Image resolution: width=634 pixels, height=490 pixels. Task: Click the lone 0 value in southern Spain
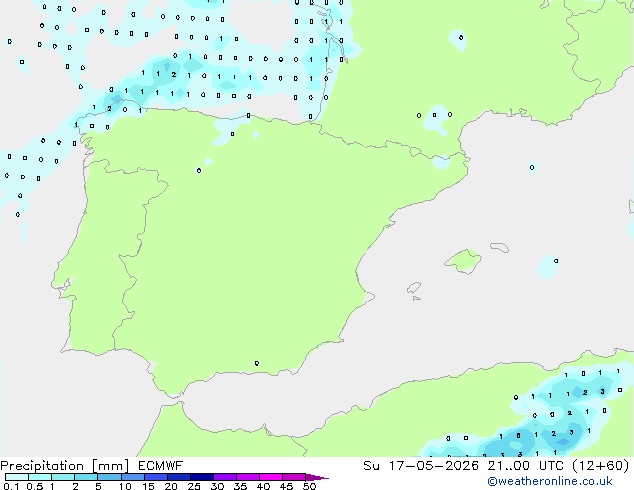(257, 363)
